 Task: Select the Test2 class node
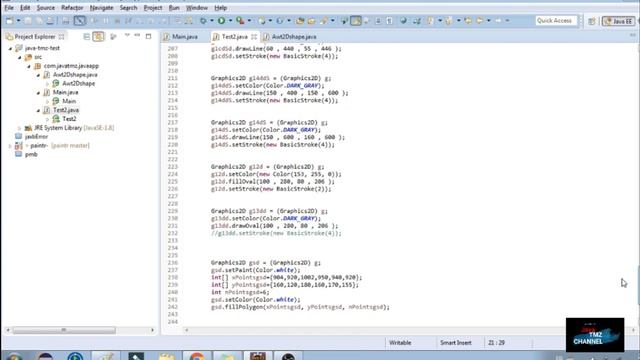pyautogui.click(x=69, y=119)
